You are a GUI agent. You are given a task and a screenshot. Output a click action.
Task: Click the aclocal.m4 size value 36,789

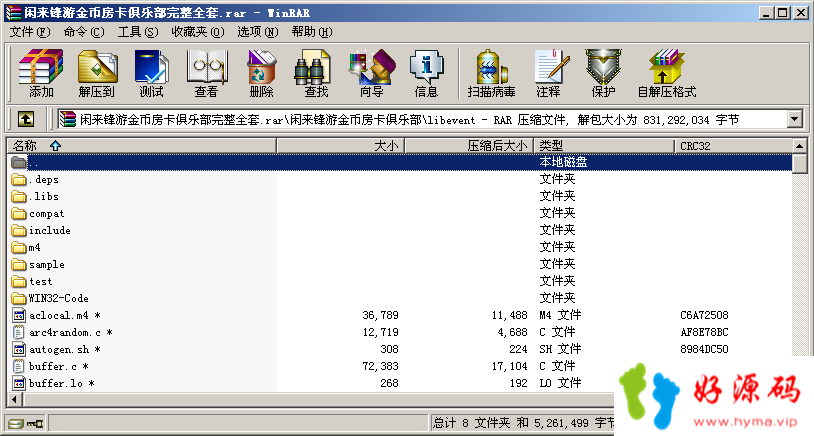[381, 315]
